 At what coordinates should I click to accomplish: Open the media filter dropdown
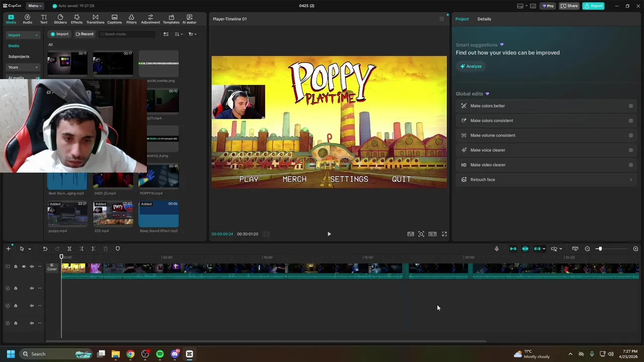192,34
